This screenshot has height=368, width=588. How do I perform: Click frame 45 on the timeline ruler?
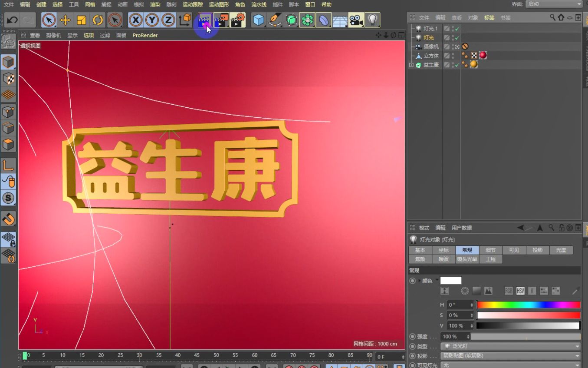point(197,355)
